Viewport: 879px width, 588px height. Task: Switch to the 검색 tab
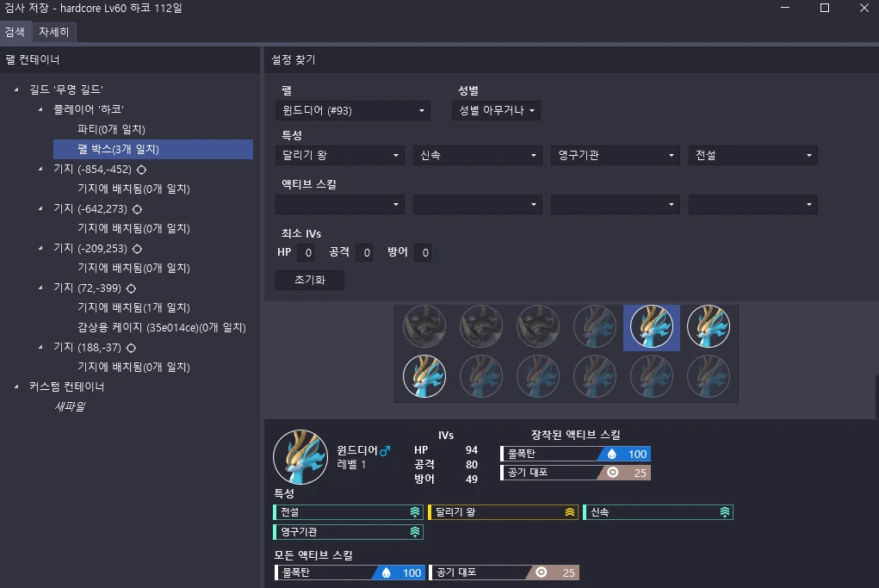tap(15, 32)
